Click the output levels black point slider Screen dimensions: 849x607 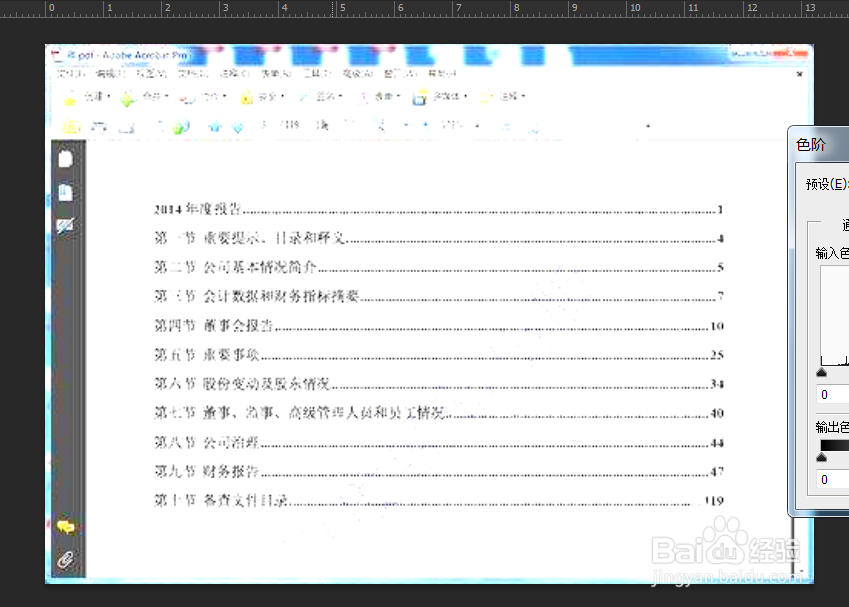(x=821, y=457)
